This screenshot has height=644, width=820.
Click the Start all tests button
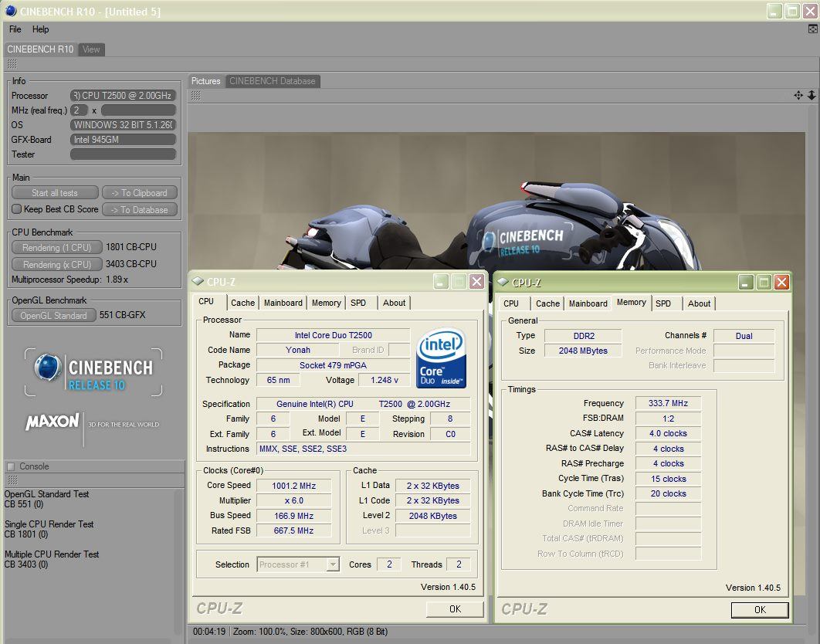tap(55, 193)
